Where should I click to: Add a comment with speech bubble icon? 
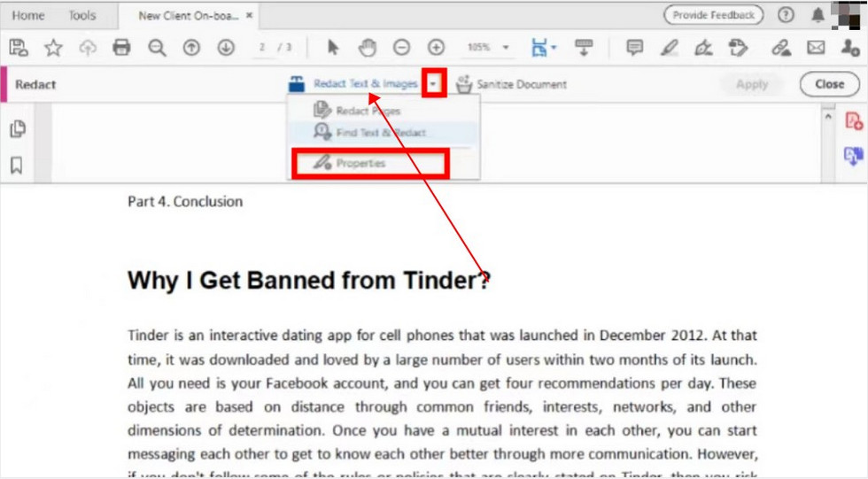634,48
